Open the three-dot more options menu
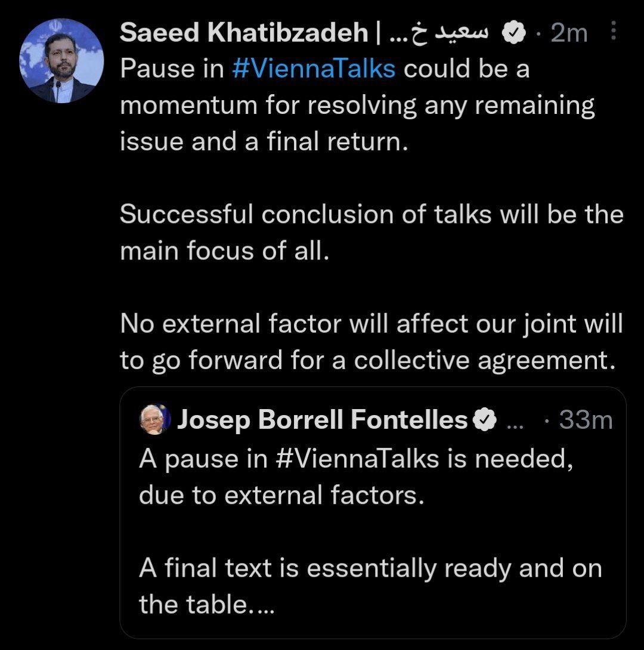Image resolution: width=644 pixels, height=650 pixels. [614, 30]
